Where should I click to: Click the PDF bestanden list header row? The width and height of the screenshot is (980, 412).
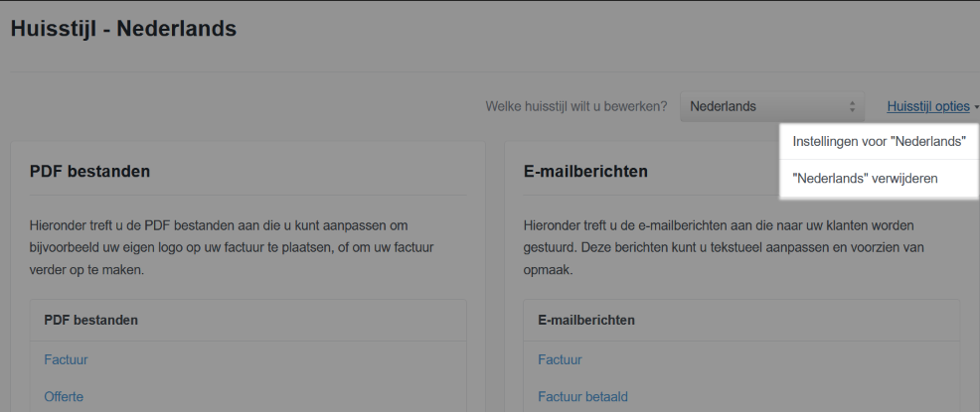247,320
